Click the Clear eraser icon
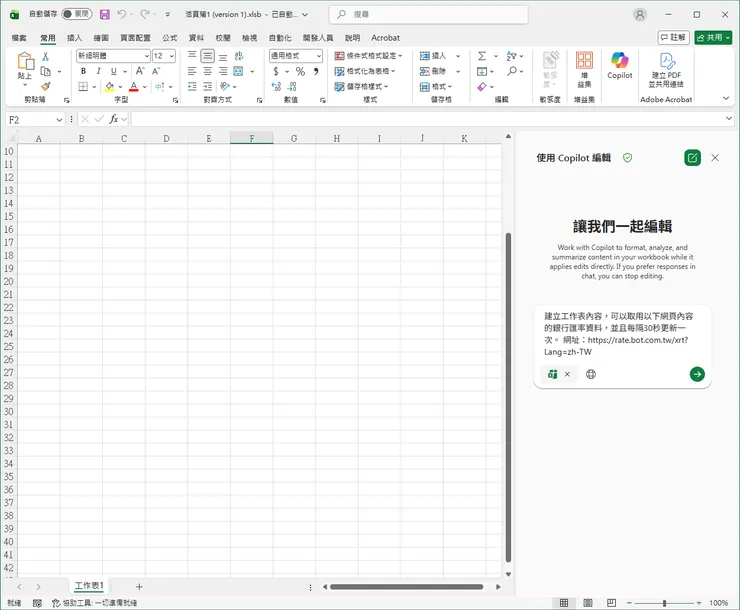 tap(482, 87)
